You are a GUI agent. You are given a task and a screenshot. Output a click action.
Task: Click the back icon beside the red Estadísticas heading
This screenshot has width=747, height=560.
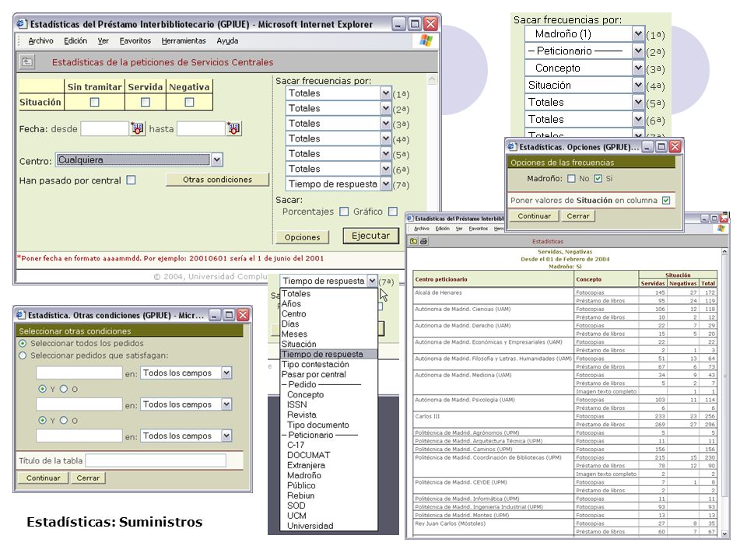(27, 61)
